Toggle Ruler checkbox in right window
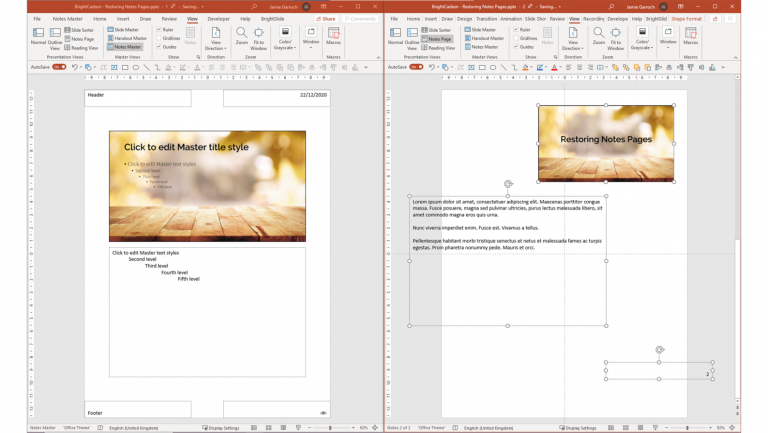The height and width of the screenshot is (433, 768). pos(516,29)
